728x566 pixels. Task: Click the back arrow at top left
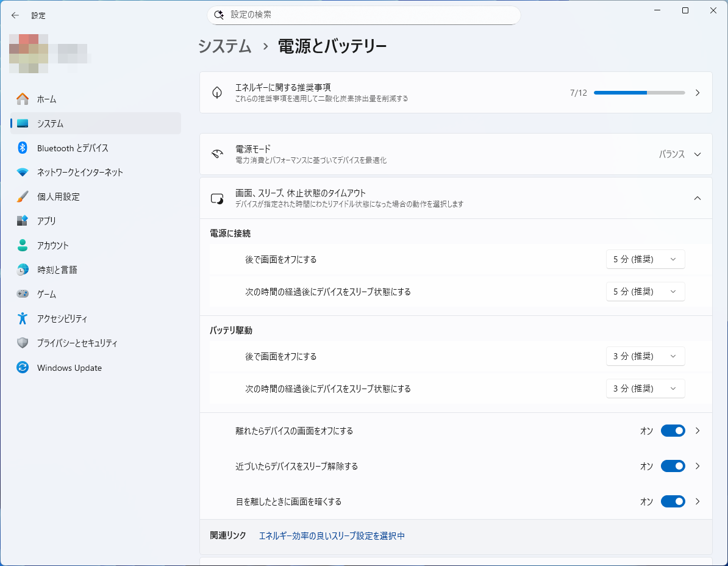click(15, 15)
